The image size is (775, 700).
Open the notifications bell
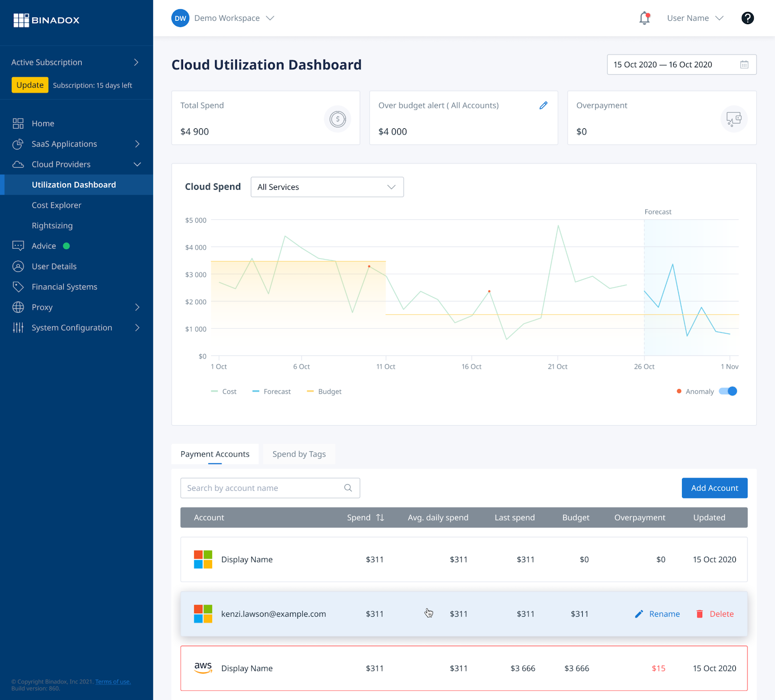pyautogui.click(x=644, y=18)
